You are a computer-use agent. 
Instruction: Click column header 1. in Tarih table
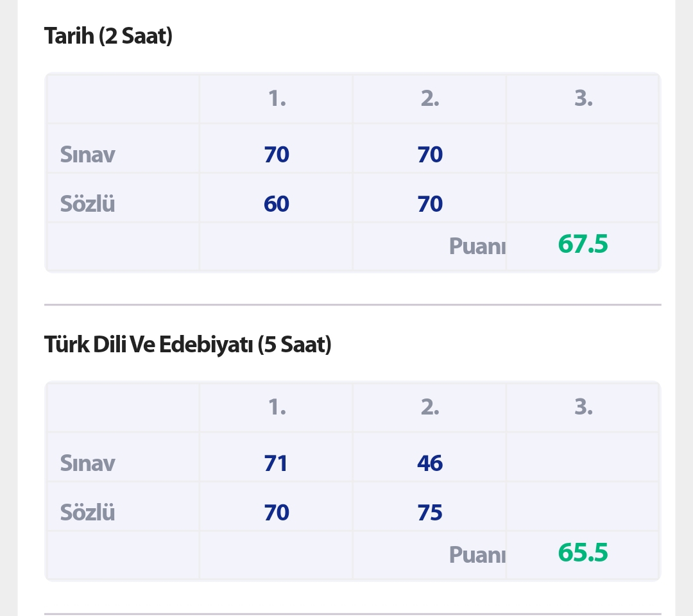277,99
